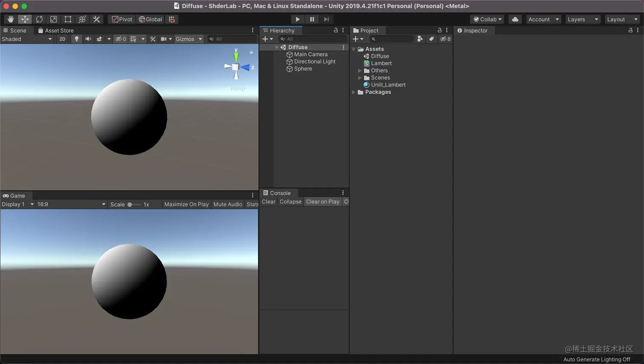Toggle Maximize On Play
Screen dimensions: 644x364
pos(187,204)
